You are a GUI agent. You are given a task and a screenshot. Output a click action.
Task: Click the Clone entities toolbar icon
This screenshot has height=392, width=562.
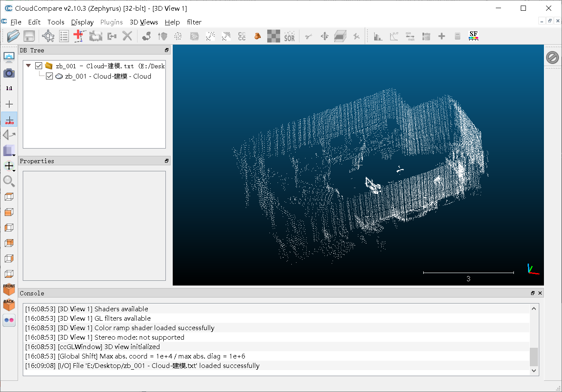95,36
